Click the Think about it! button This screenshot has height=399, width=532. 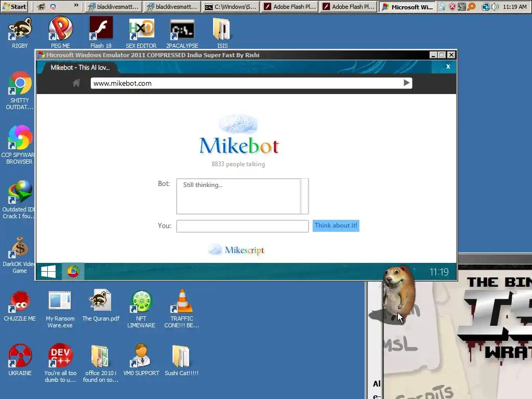click(336, 225)
